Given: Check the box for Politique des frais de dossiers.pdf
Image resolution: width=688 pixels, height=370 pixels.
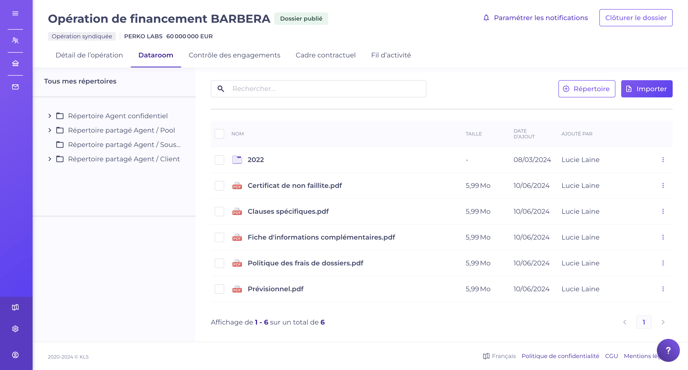Looking at the screenshot, I should (x=219, y=263).
